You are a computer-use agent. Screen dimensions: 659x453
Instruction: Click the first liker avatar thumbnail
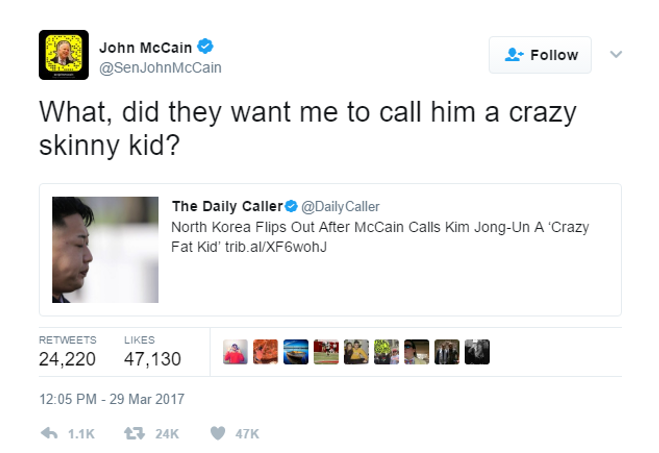click(235, 351)
